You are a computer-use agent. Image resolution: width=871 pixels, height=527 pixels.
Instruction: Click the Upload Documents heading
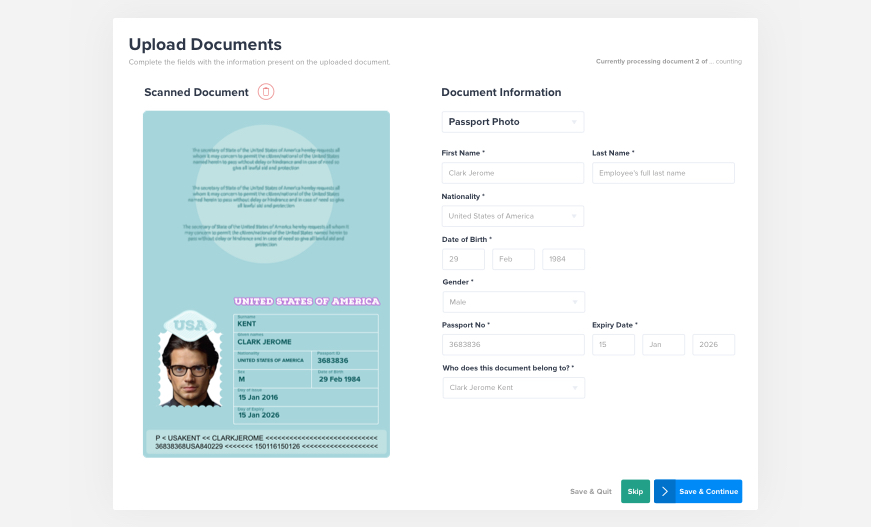205,44
